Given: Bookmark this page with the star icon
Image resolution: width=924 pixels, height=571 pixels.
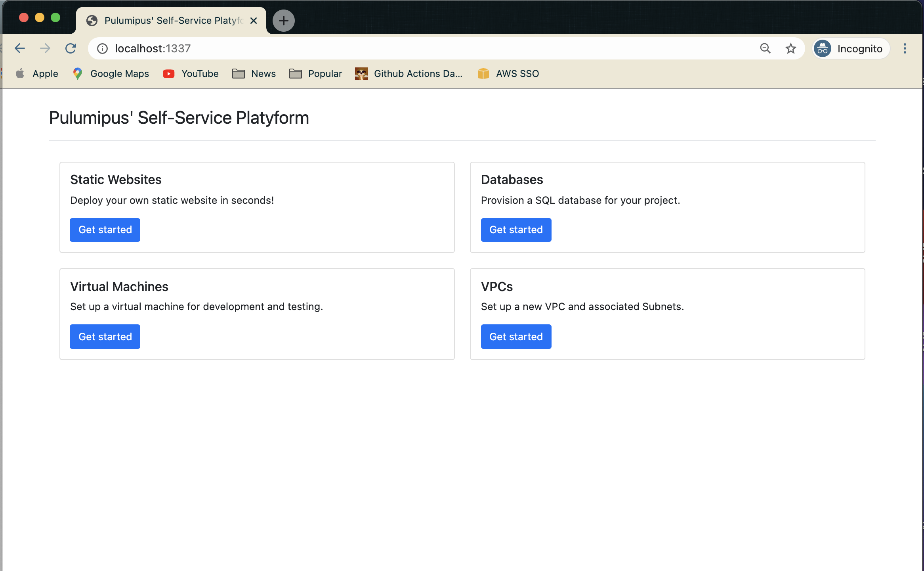Looking at the screenshot, I should point(791,48).
